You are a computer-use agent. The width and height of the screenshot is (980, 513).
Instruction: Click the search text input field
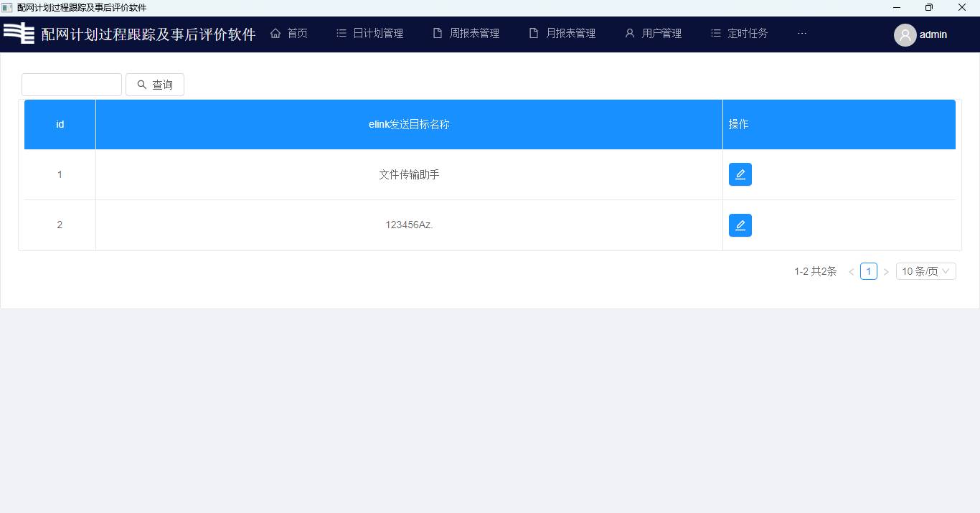(72, 85)
